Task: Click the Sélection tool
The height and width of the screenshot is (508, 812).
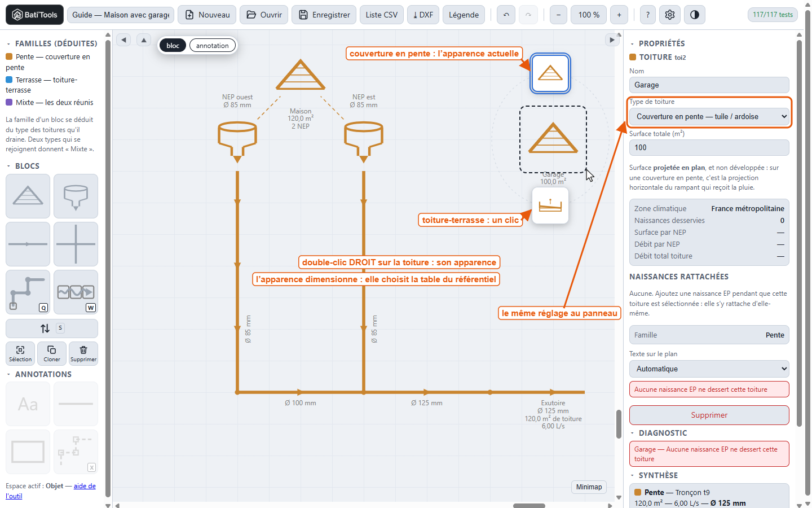Action: (20, 353)
